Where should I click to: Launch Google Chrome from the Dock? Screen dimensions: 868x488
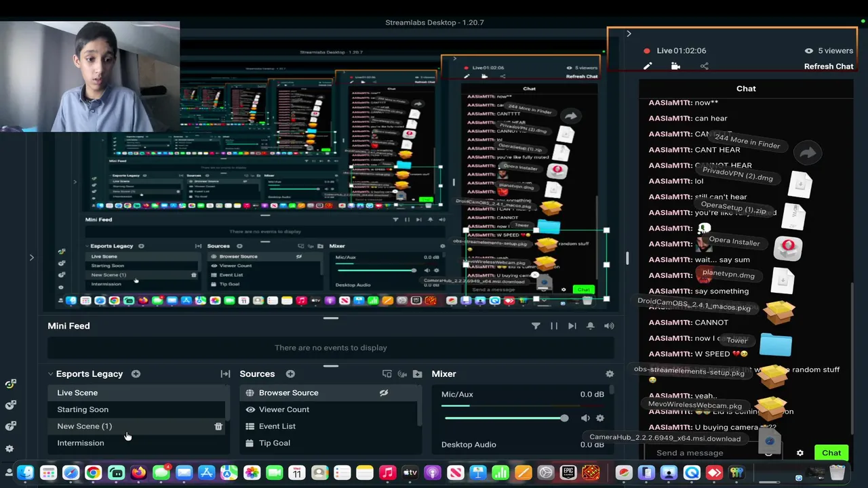point(93,472)
